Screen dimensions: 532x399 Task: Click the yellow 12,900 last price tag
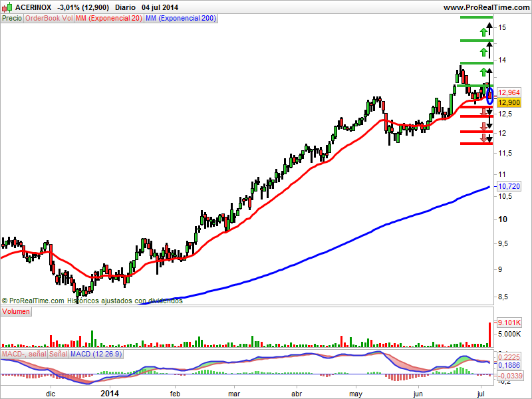coord(509,102)
